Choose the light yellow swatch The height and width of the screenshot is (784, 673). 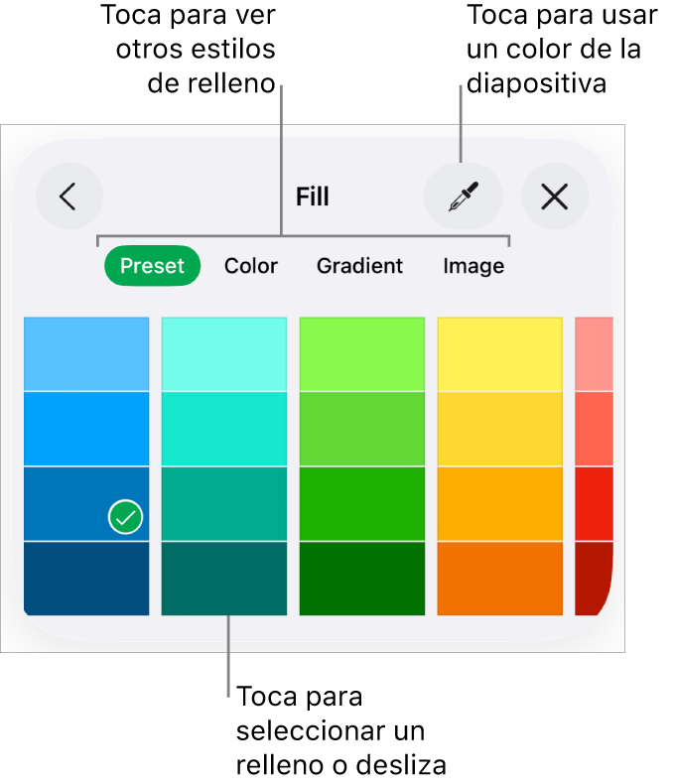point(500,353)
